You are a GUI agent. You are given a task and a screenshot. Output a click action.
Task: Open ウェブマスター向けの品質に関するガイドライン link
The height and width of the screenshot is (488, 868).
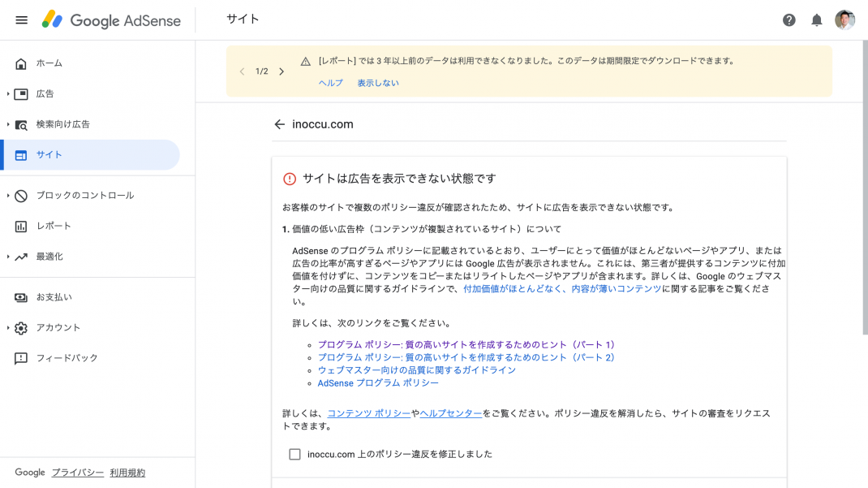click(x=416, y=370)
